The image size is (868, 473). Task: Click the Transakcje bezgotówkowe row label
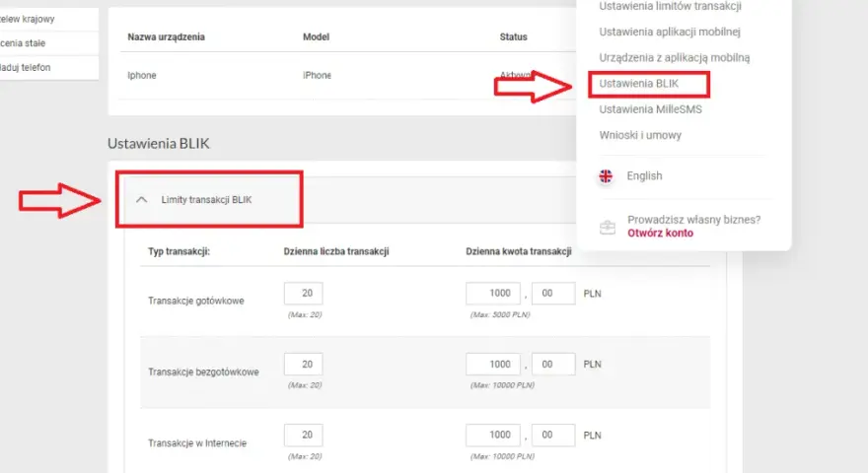(203, 372)
